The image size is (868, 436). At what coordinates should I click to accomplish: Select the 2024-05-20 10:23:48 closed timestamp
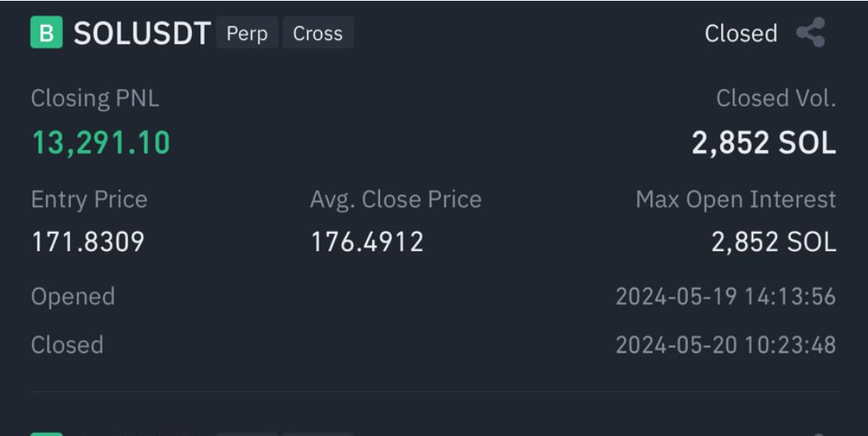[x=726, y=345]
